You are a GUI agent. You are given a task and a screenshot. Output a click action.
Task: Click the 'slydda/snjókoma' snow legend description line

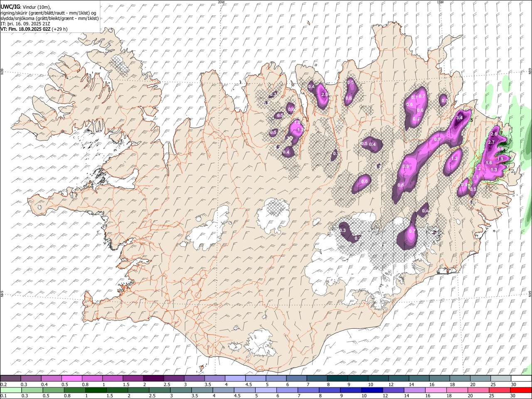coord(49,18)
